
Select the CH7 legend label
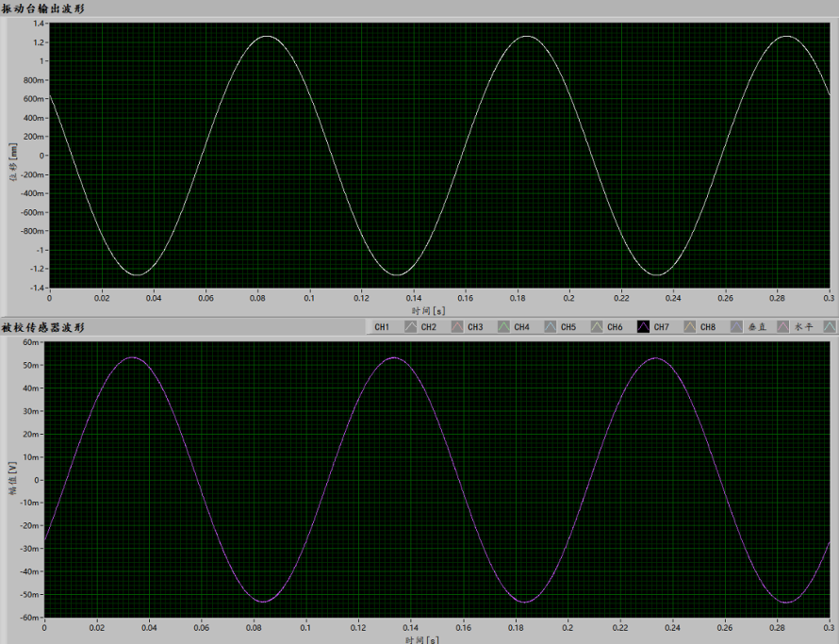pyautogui.click(x=661, y=327)
